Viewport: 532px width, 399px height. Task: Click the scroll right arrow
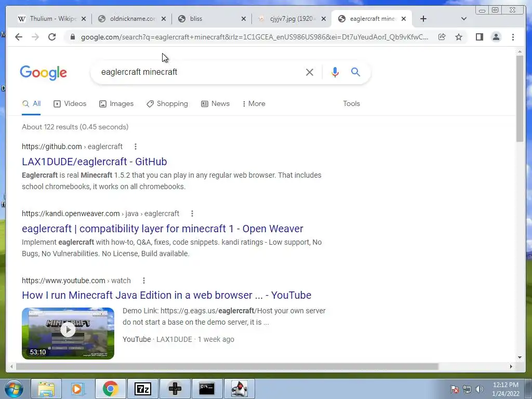coord(511,366)
